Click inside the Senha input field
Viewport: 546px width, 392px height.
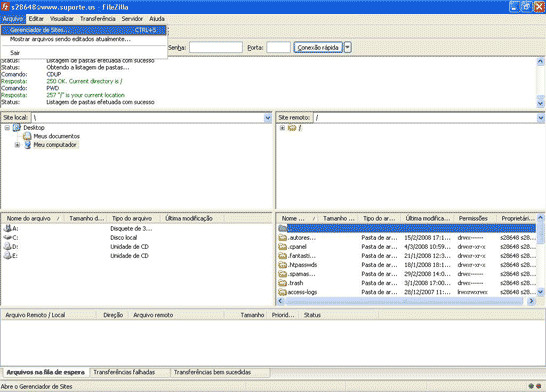(x=216, y=47)
